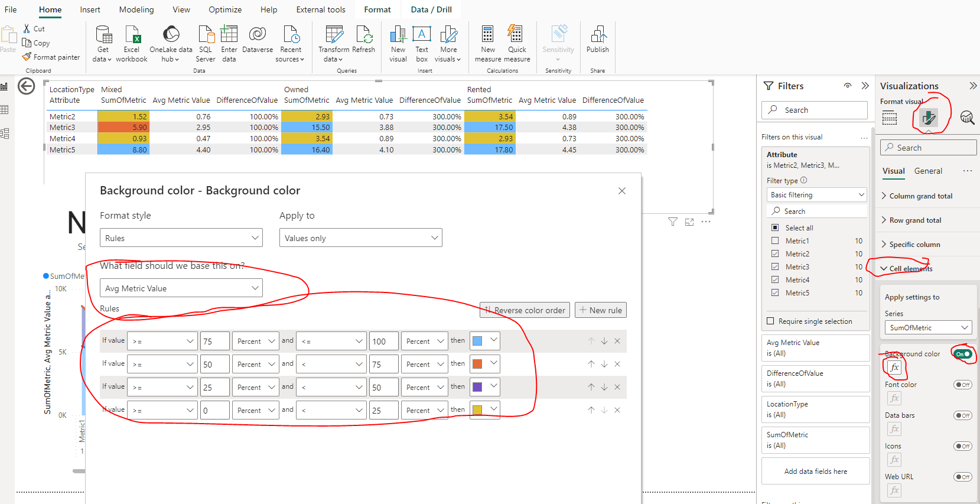Create a Quick measure
The image size is (980, 504).
point(517,44)
